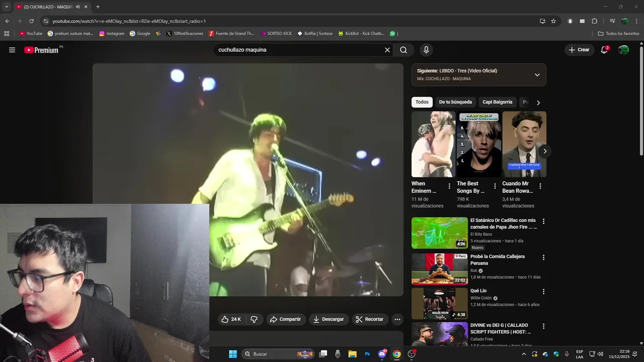Click the Recortar clip button

click(369, 319)
